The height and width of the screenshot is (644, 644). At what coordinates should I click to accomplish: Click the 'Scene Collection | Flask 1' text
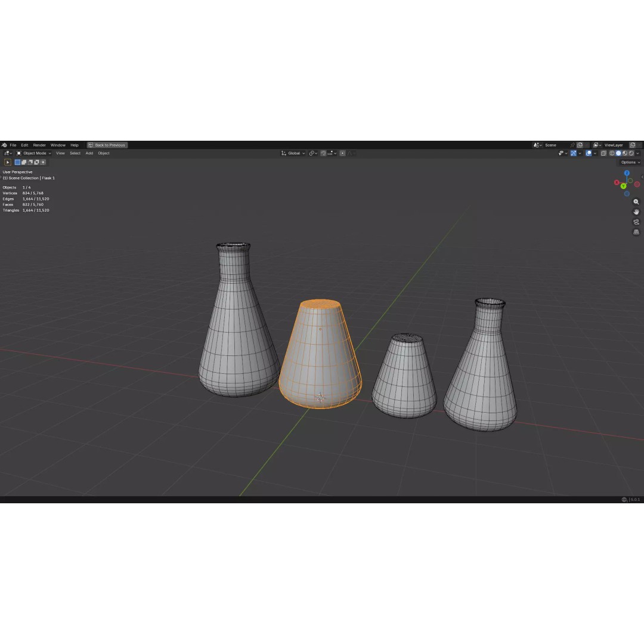[32, 178]
